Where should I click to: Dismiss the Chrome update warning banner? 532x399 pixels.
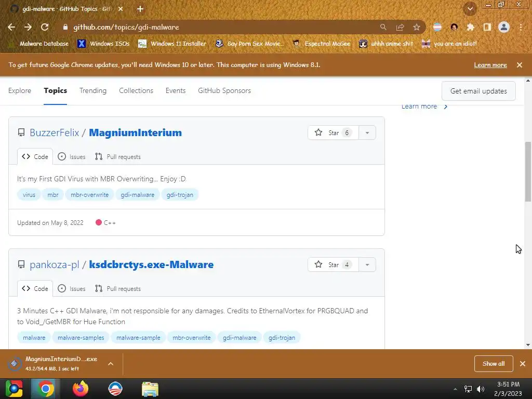click(x=520, y=65)
